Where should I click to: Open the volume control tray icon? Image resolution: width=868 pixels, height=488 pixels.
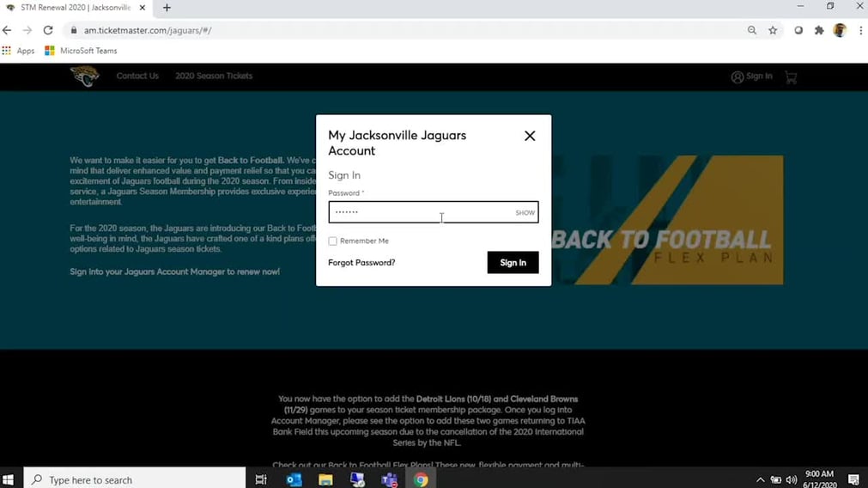pos(791,479)
